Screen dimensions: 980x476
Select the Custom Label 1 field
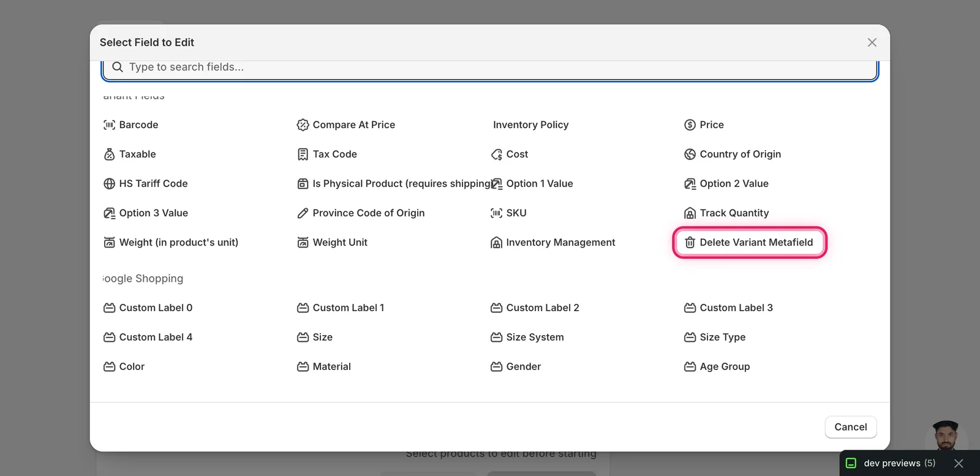coord(341,308)
